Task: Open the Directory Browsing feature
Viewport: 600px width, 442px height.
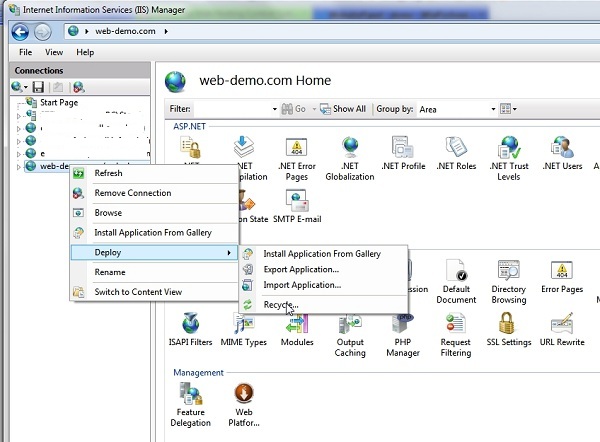Action: (509, 282)
